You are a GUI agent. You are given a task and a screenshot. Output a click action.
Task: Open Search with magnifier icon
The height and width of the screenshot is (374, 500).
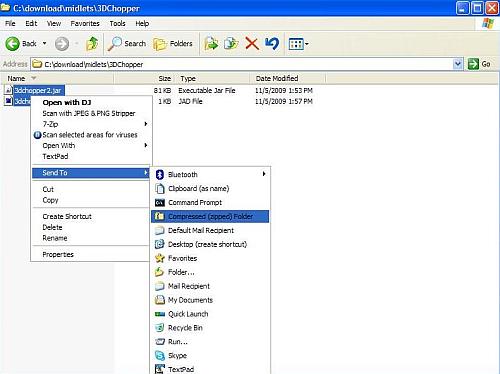coord(127,44)
